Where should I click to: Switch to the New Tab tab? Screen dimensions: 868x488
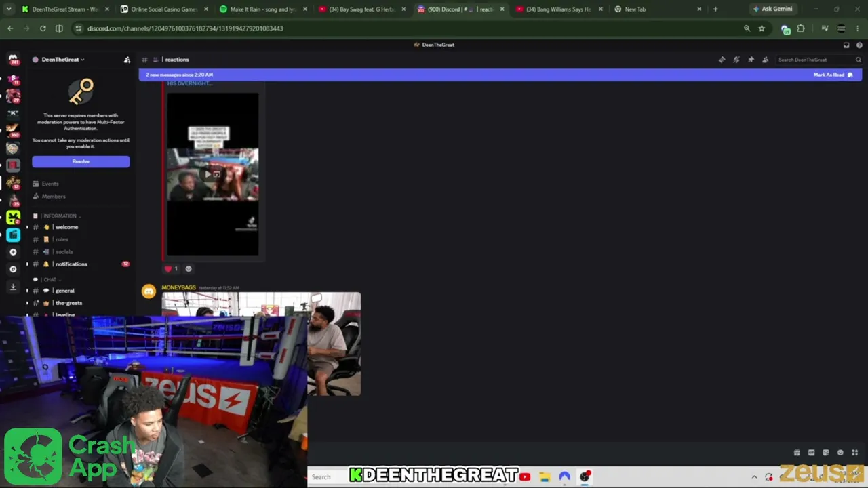click(x=658, y=9)
